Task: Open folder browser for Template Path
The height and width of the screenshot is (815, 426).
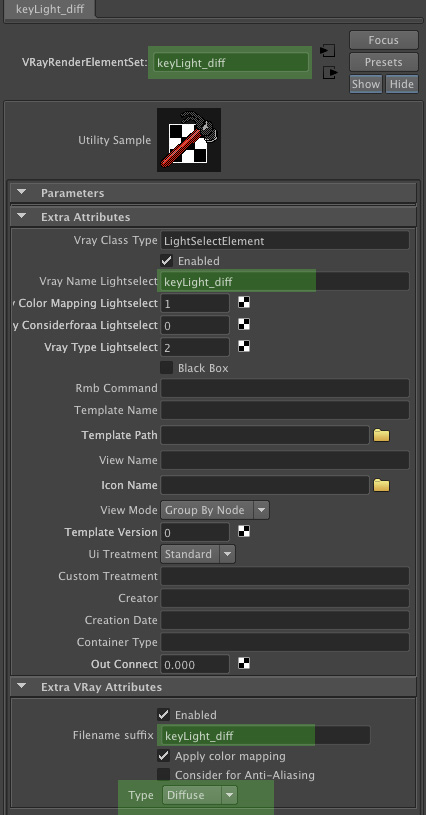Action: pos(381,436)
